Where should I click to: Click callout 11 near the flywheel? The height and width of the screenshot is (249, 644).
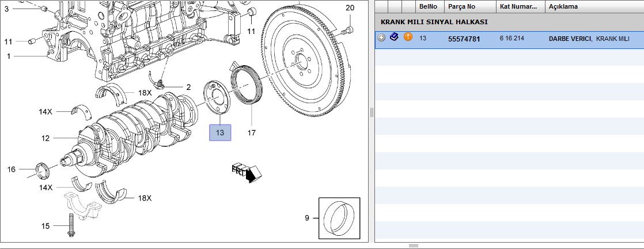point(251,31)
